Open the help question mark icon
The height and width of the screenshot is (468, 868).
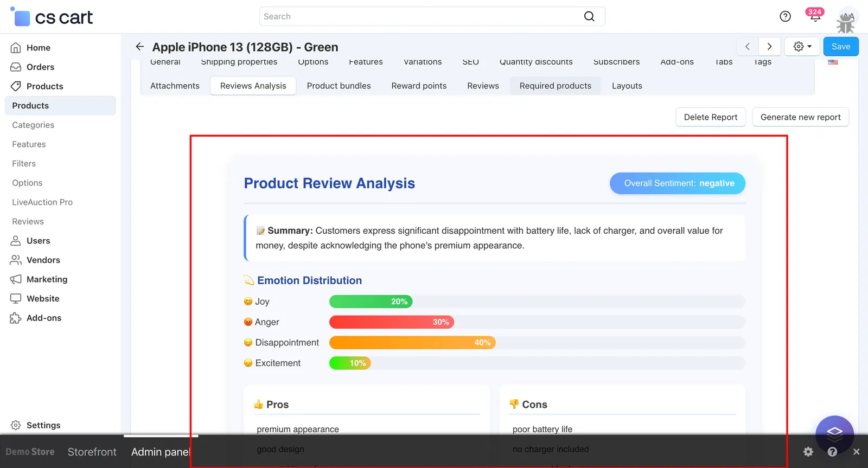click(785, 16)
